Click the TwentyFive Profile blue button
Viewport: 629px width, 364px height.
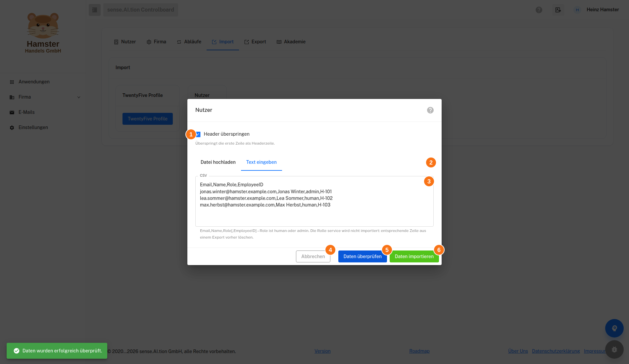(x=148, y=119)
